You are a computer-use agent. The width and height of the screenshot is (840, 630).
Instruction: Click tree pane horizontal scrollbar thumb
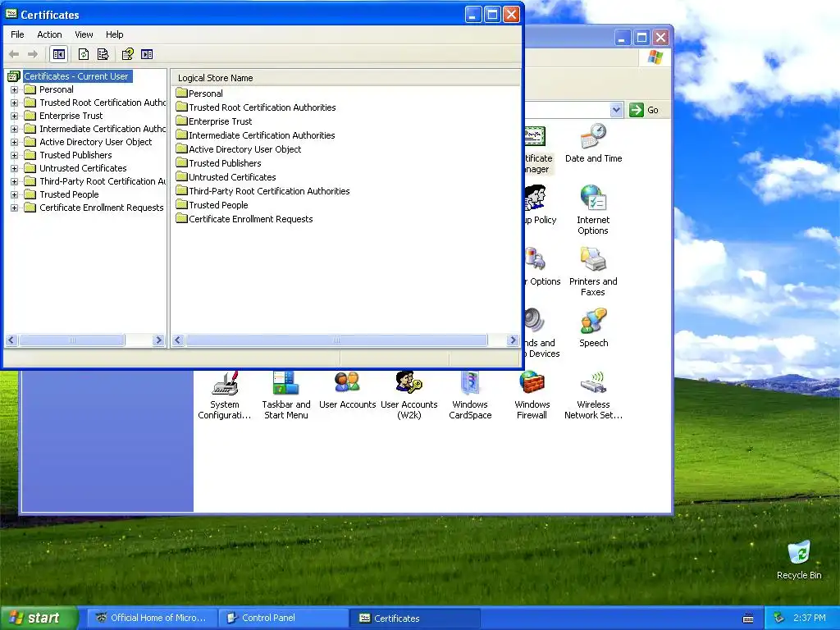click(x=72, y=340)
